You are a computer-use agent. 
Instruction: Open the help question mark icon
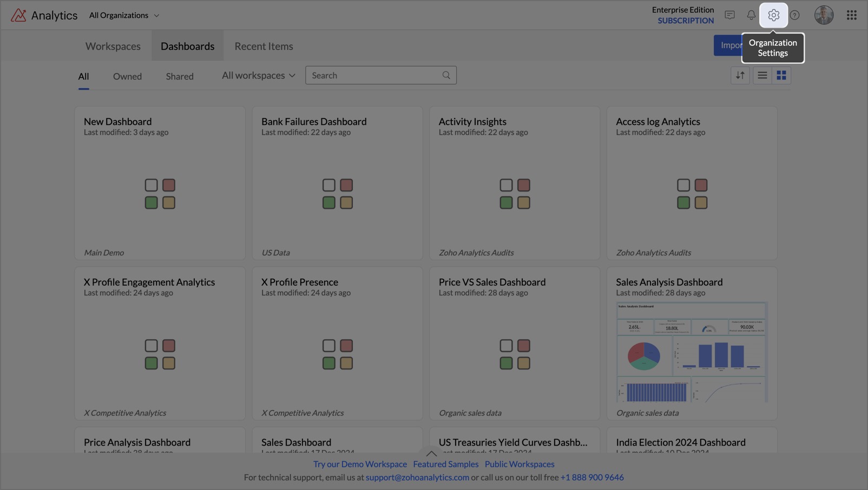tap(794, 15)
